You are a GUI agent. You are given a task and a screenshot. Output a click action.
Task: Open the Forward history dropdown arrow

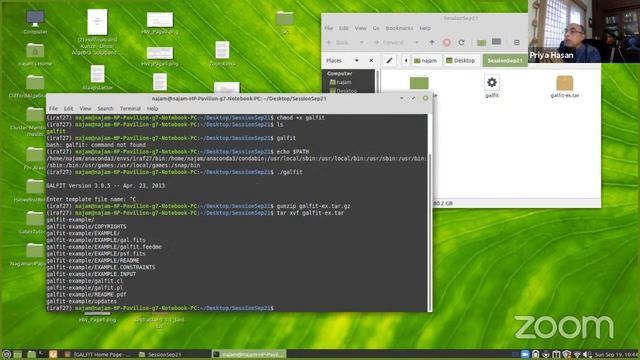(416, 42)
